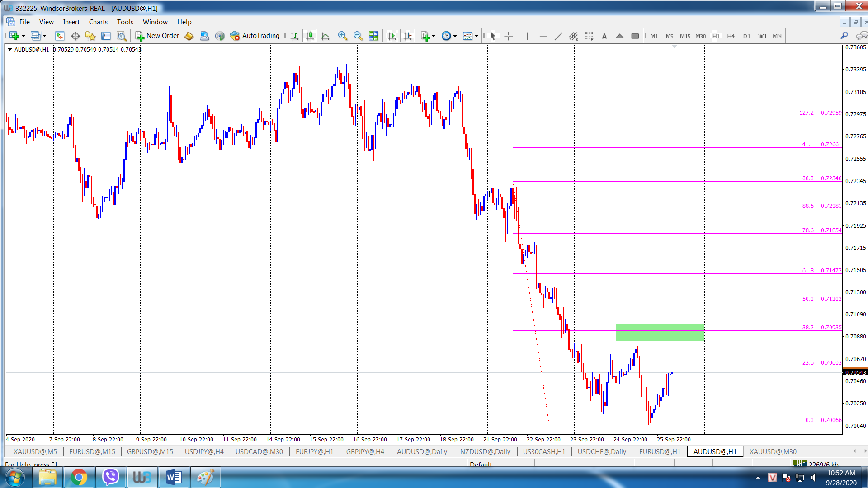Select the vertical line tool
This screenshot has height=488, width=868.
coord(527,36)
